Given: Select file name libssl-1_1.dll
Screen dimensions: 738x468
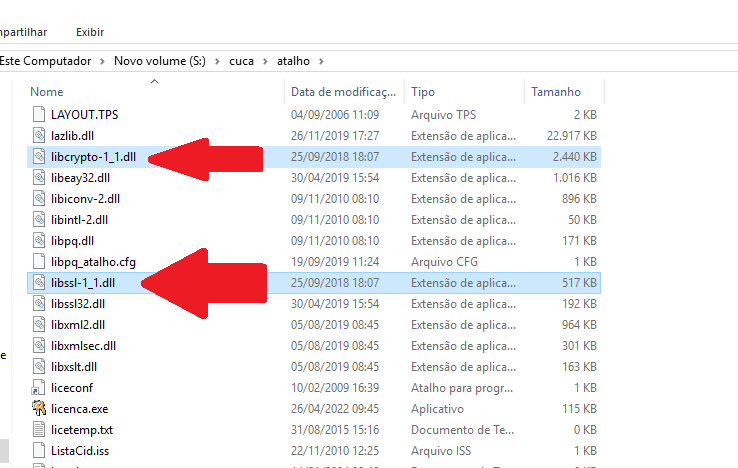Looking at the screenshot, I should pos(83,283).
